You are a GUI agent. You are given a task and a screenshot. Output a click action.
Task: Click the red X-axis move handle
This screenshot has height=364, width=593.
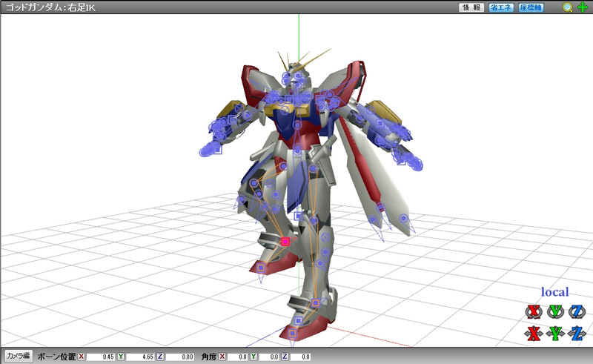[534, 334]
